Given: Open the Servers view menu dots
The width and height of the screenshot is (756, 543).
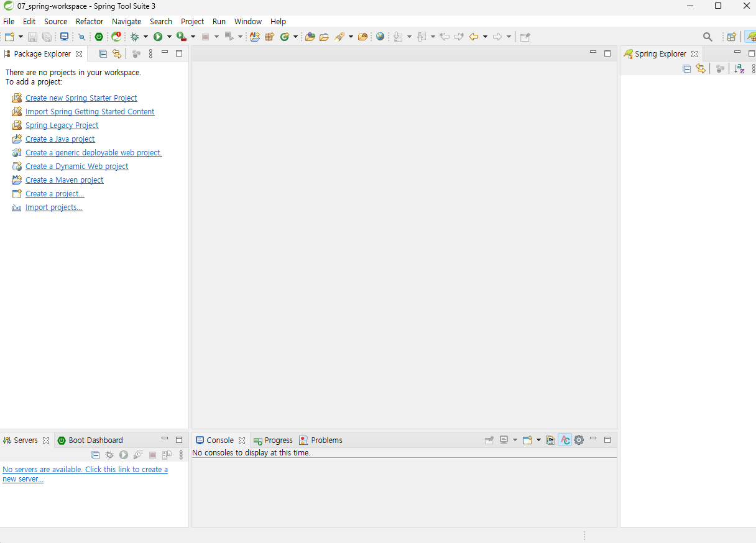Looking at the screenshot, I should pyautogui.click(x=181, y=455).
